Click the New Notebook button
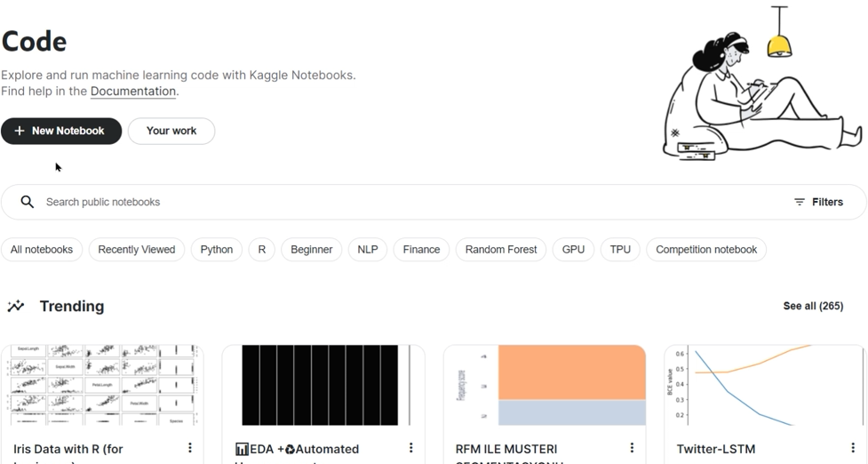Viewport: 868px width, 464px height. pos(60,131)
